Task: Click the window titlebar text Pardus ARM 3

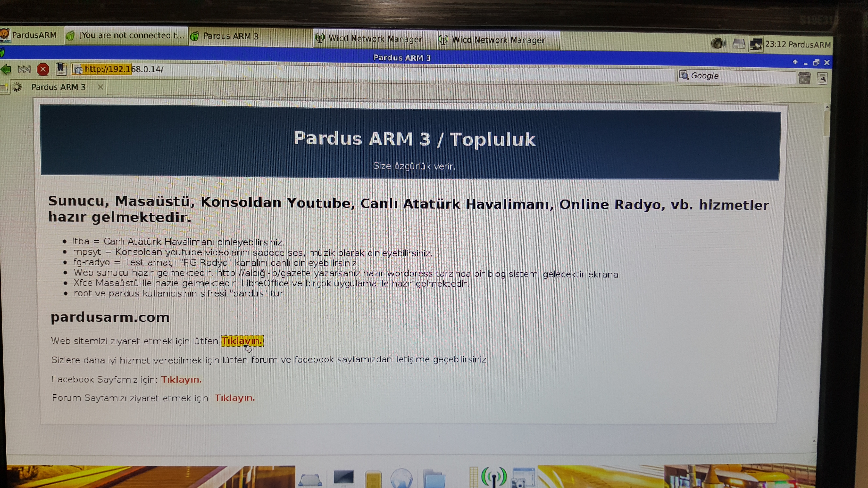Action: coord(402,58)
